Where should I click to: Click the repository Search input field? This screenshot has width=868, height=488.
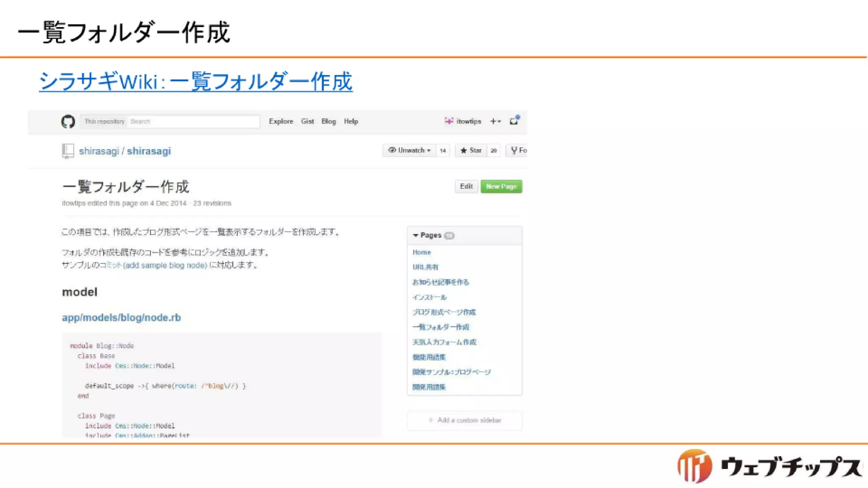[193, 122]
